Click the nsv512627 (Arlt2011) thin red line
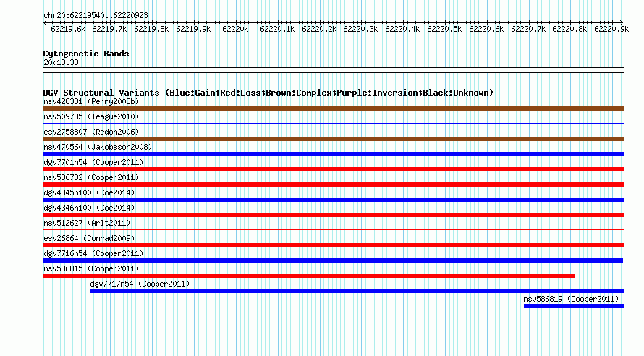 tap(333, 229)
